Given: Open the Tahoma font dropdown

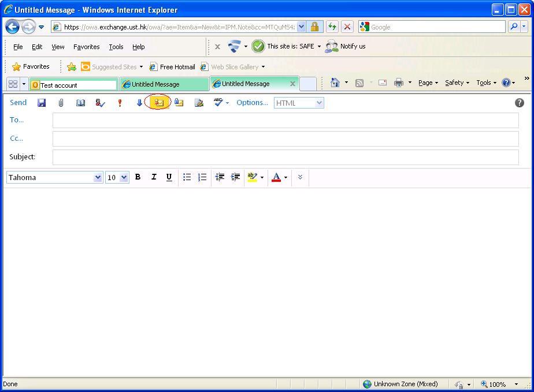Looking at the screenshot, I should 98,178.
